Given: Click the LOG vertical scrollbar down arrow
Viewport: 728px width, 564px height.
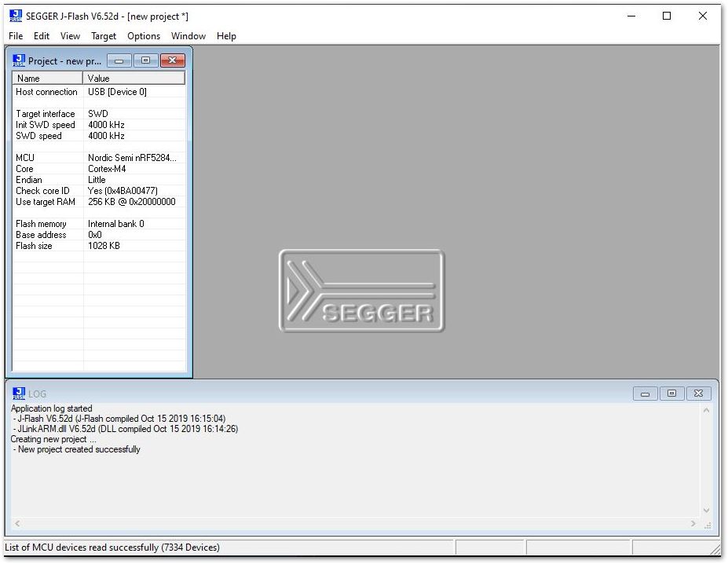Looking at the screenshot, I should 706,510.
